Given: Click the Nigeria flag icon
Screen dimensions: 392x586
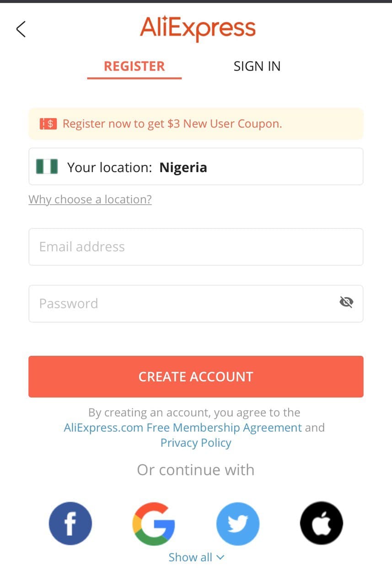Looking at the screenshot, I should [x=47, y=167].
